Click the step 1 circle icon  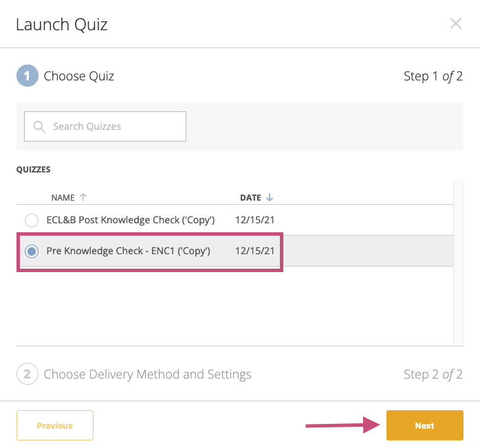[28, 76]
